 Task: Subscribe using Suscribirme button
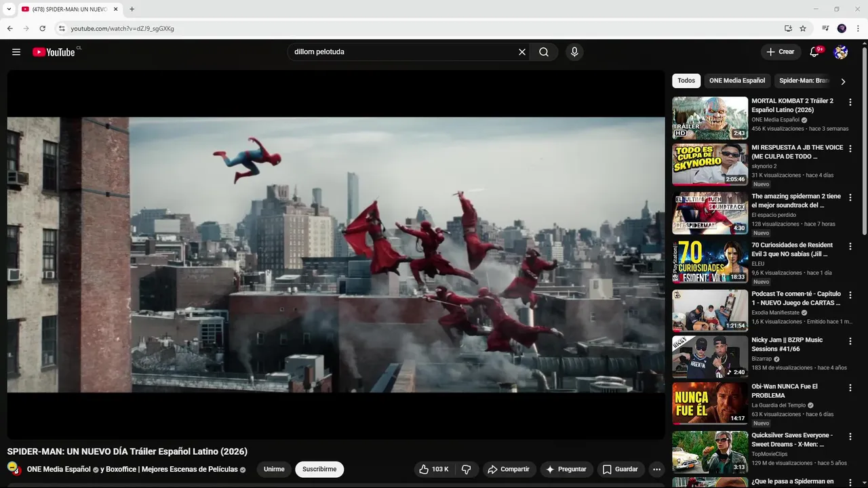(x=319, y=469)
